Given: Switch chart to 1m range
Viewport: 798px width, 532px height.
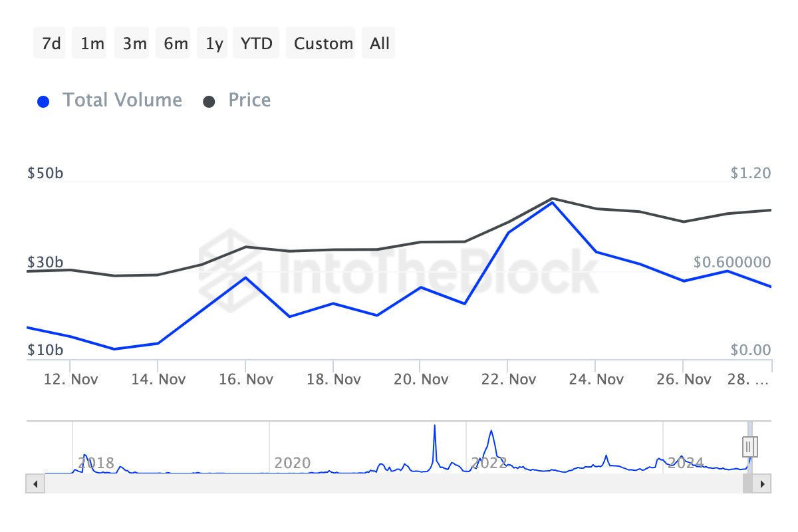Looking at the screenshot, I should (x=92, y=44).
